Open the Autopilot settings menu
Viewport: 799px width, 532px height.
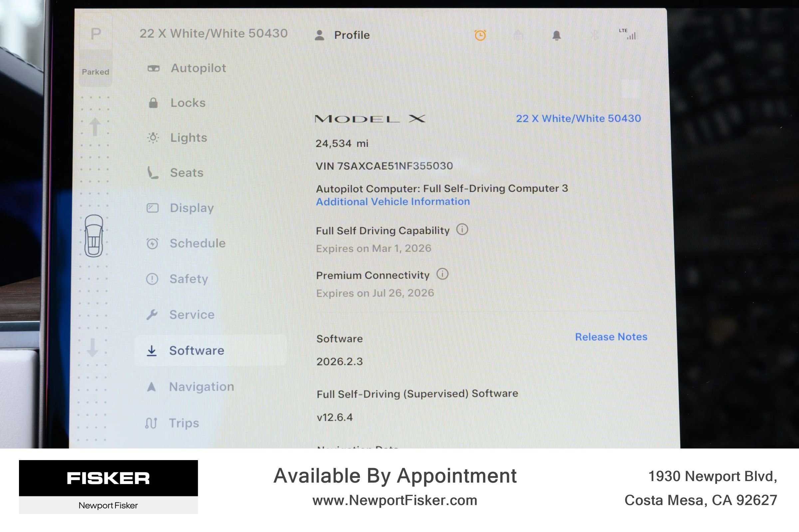coord(198,68)
